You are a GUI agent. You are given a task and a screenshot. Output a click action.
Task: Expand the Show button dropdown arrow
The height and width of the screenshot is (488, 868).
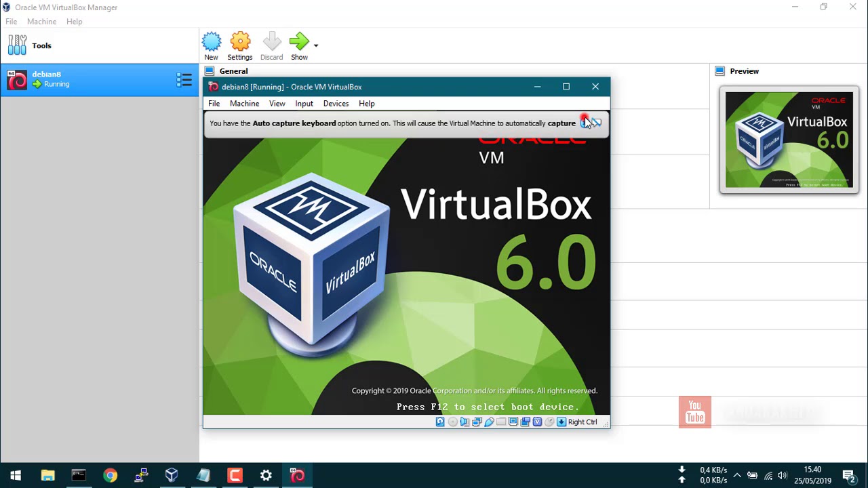click(316, 45)
